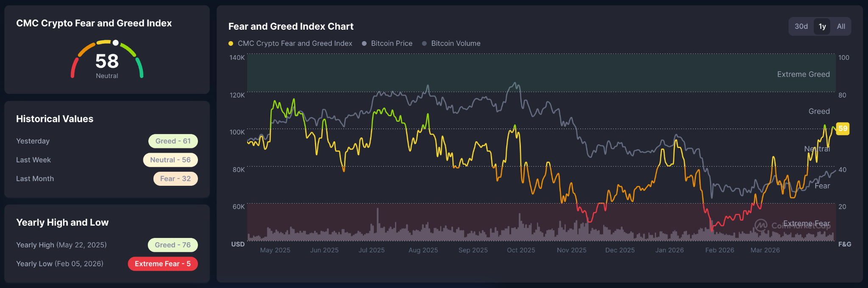Click Yearly Low (Feb 05, 2026) label
The image size is (868, 288).
pos(60,264)
